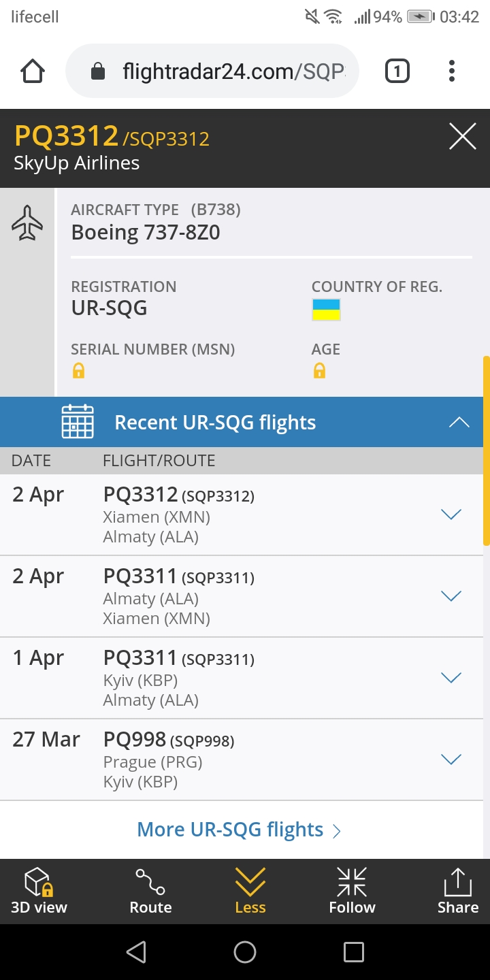Expand PQ998 Prague to Kyiv flight
490x980 pixels.
451,759
